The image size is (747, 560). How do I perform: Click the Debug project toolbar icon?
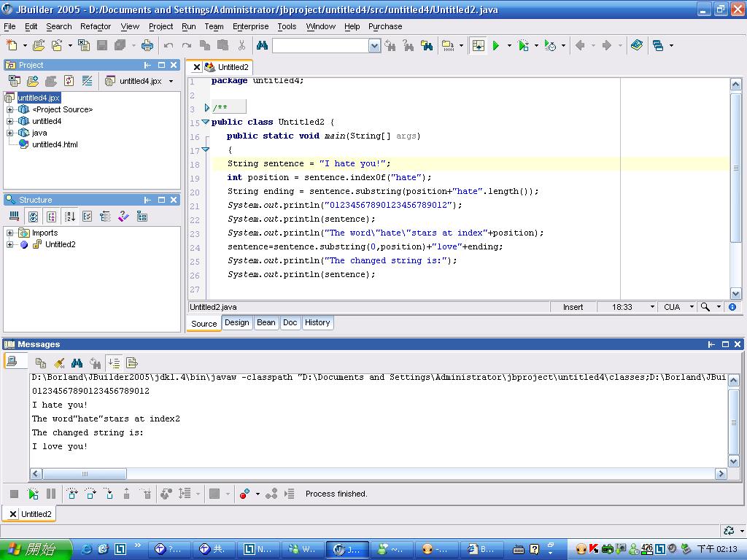tap(524, 45)
